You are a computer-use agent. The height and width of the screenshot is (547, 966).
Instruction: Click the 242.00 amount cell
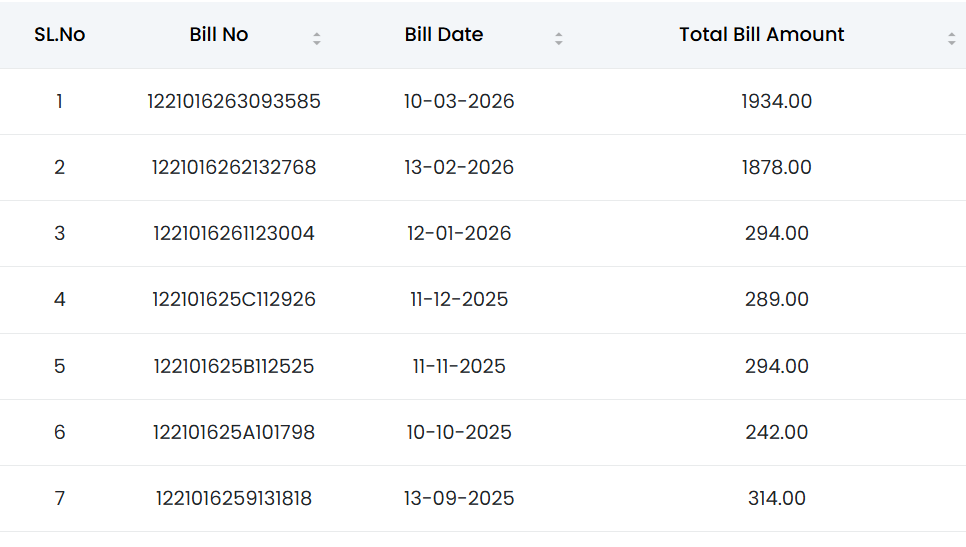click(x=777, y=432)
